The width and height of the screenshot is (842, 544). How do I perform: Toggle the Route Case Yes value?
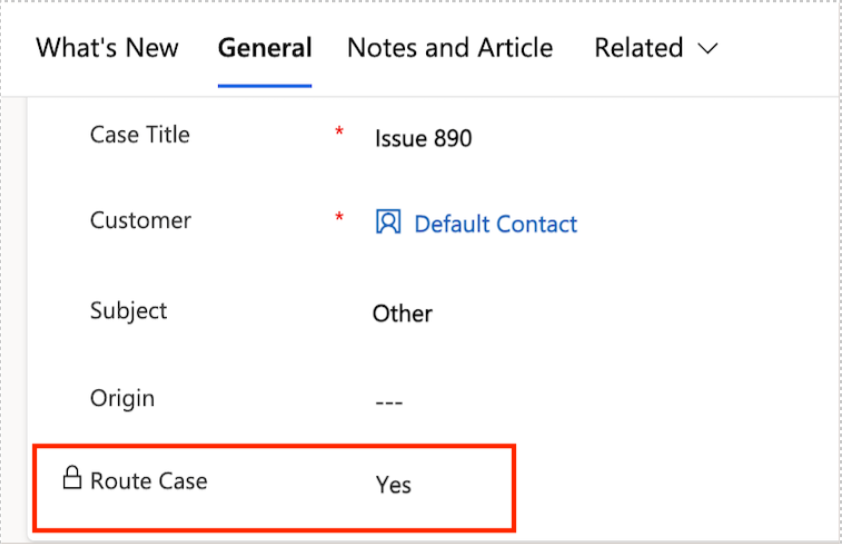click(393, 485)
